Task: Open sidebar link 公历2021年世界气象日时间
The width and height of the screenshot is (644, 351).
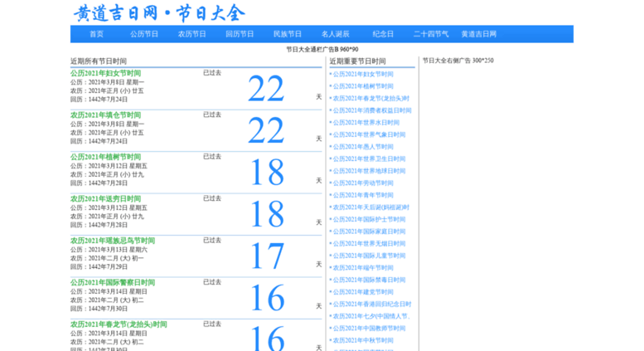Action: click(x=369, y=134)
